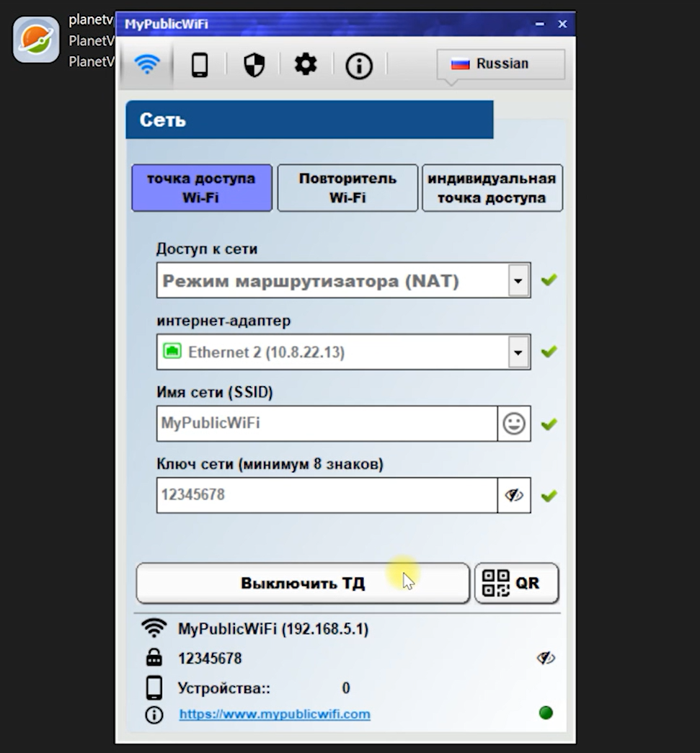Expand the internet adapter Ethernet 2 dropdown

pyautogui.click(x=518, y=352)
